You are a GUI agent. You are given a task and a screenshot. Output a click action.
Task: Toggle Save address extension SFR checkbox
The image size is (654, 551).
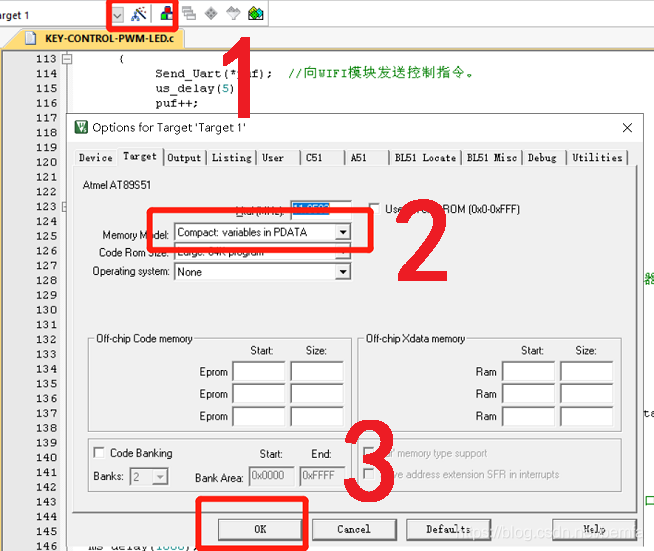[369, 474]
